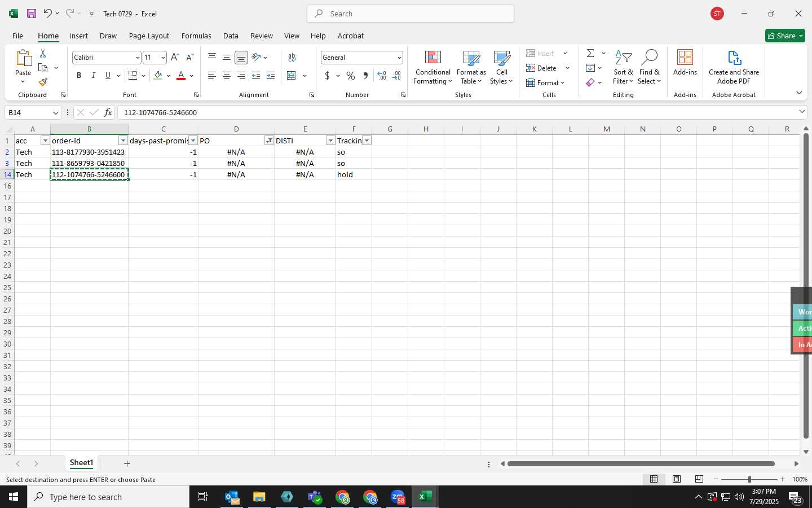Select the Format Painter brush
Image resolution: width=812 pixels, height=508 pixels.
coord(43,82)
